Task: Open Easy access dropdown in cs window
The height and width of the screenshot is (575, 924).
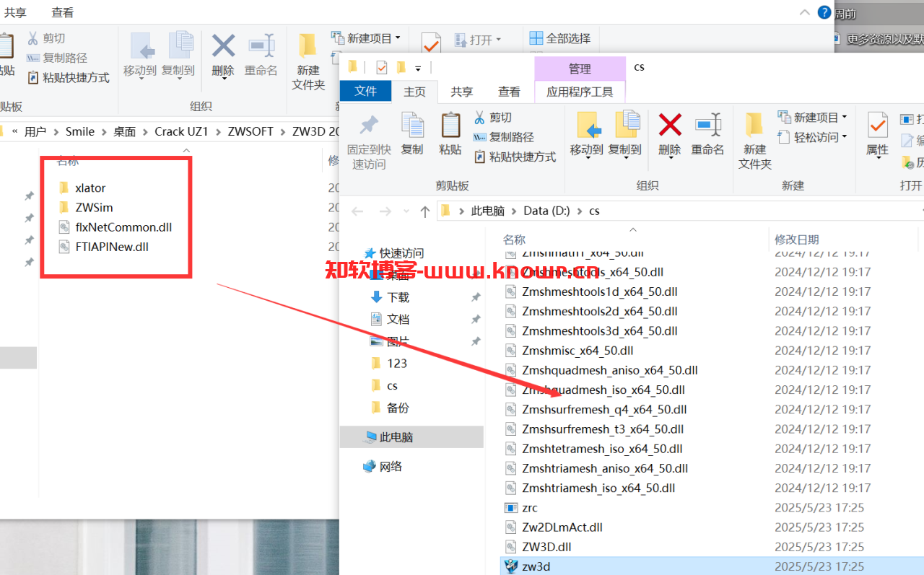Action: [812, 136]
